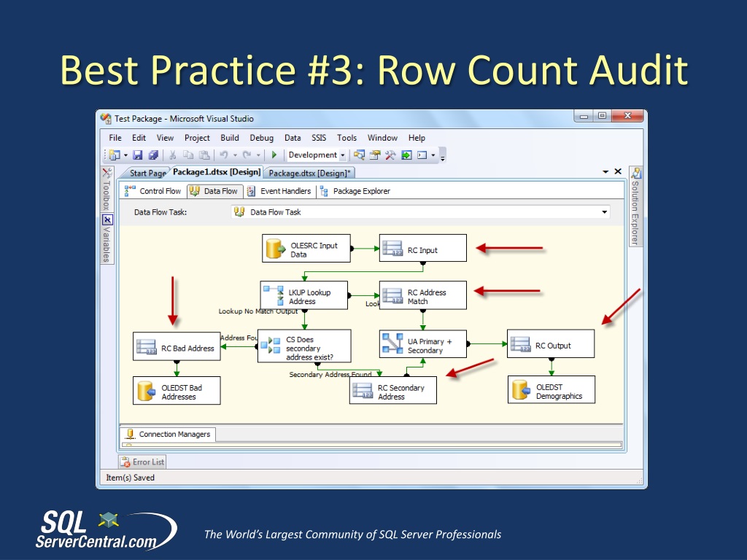Start debugging with the green play icon
This screenshot has width=747, height=560.
click(274, 155)
